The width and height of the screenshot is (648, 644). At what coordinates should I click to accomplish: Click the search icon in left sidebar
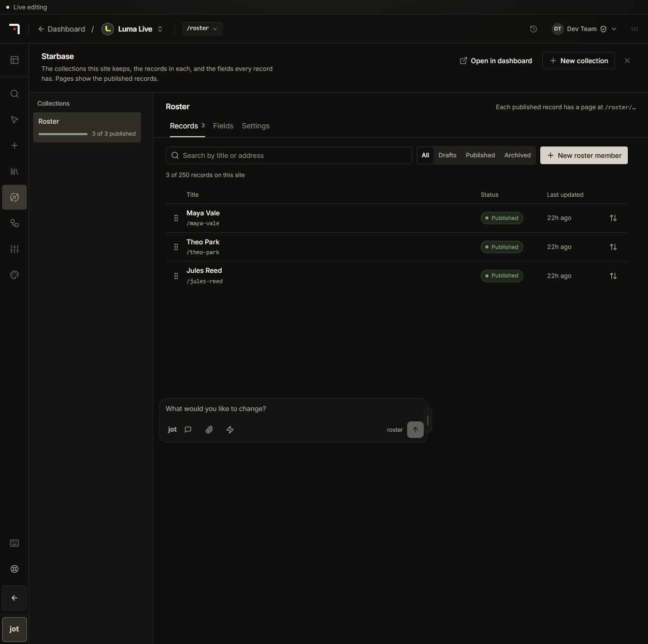pos(15,94)
